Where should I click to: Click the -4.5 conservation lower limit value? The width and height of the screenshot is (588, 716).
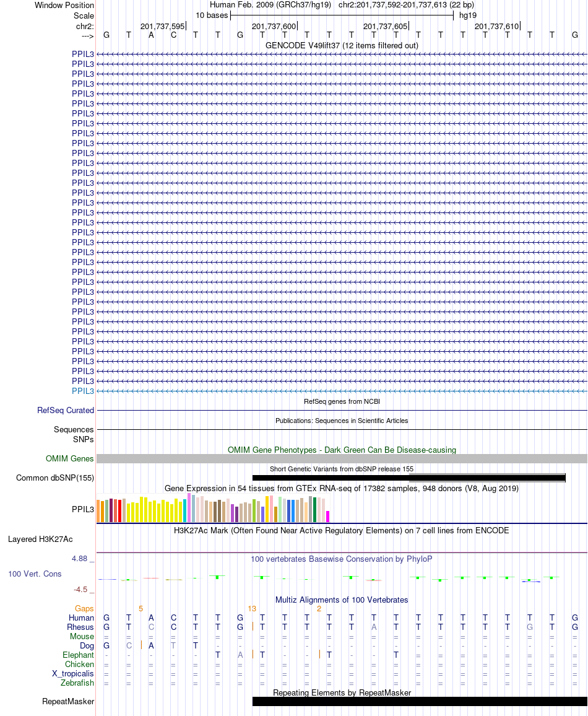click(80, 590)
